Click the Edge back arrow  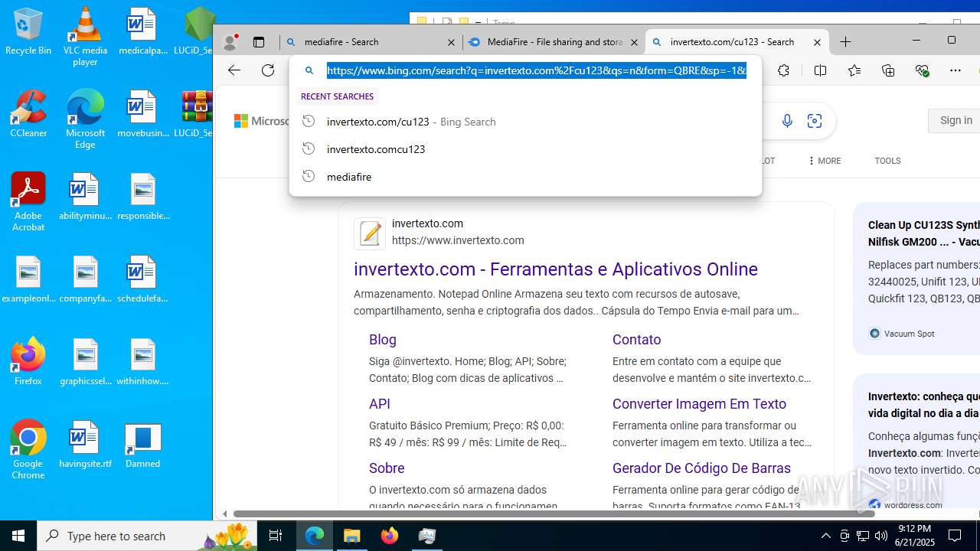234,70
